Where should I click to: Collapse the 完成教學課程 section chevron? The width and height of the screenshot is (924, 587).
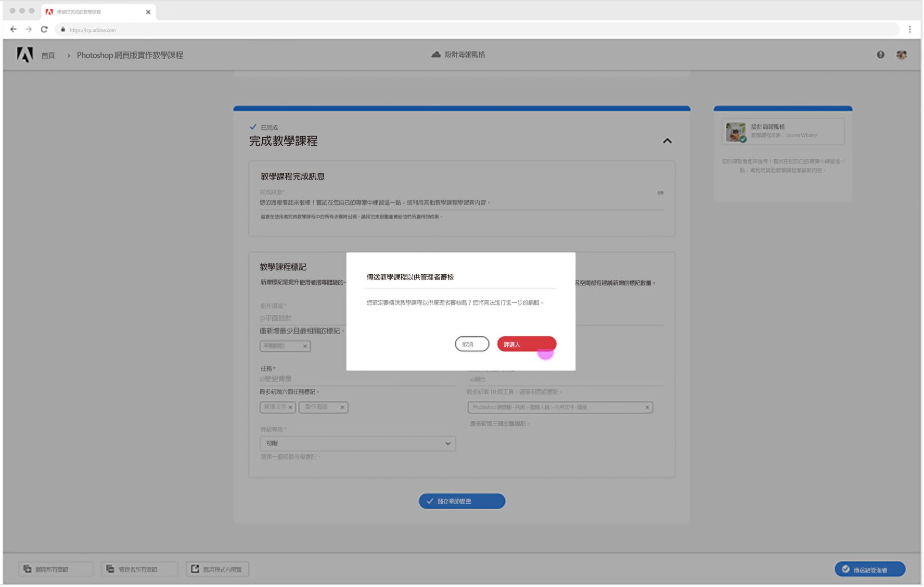(667, 141)
